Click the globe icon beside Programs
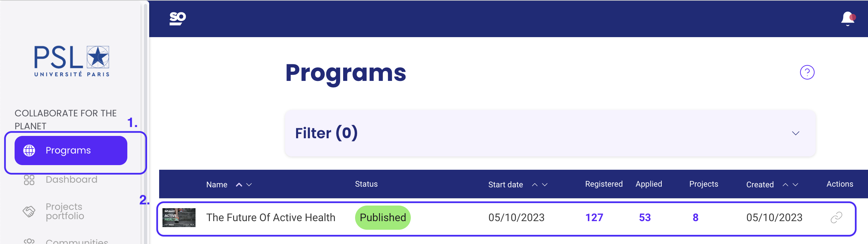The height and width of the screenshot is (244, 868). click(x=29, y=150)
